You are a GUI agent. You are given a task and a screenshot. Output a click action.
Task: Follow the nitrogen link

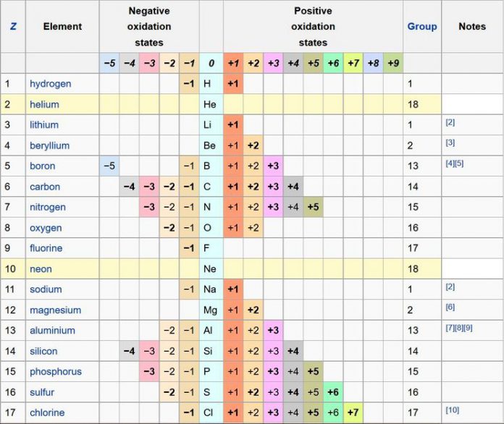pyautogui.click(x=47, y=207)
